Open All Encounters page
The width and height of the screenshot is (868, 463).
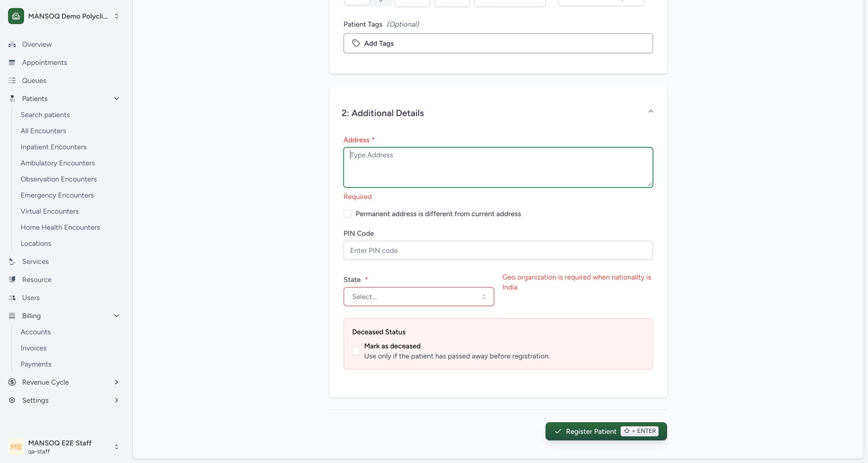click(43, 131)
